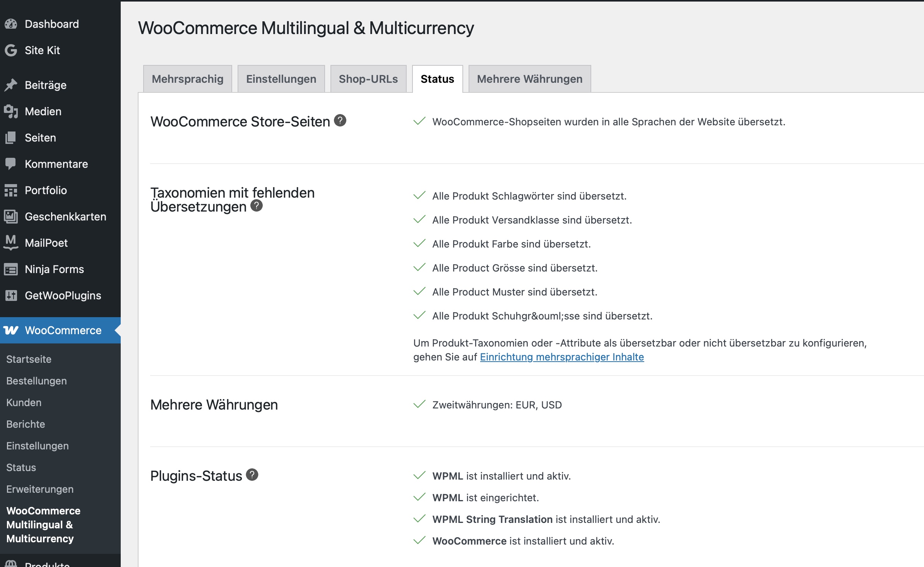Open the Shop-URLs tab
The image size is (924, 567).
[368, 79]
